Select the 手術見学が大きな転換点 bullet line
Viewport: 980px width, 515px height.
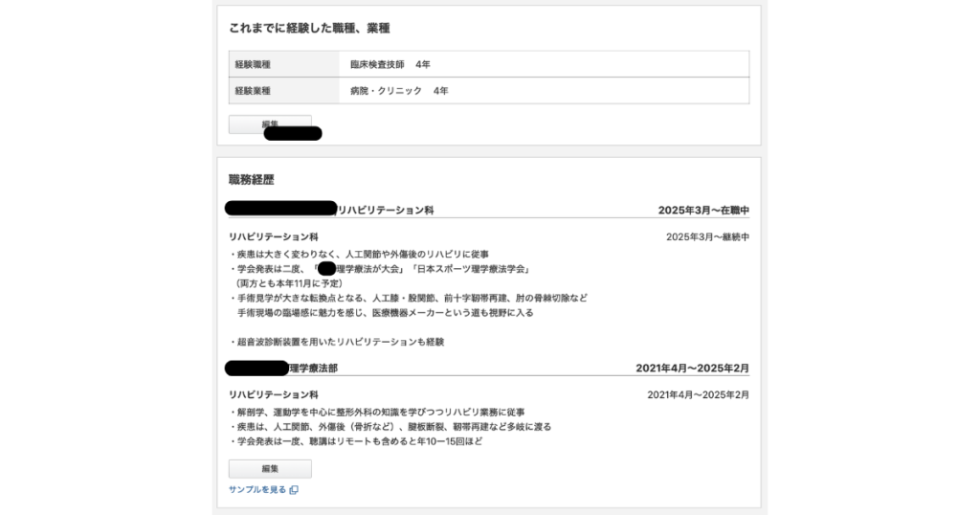409,298
